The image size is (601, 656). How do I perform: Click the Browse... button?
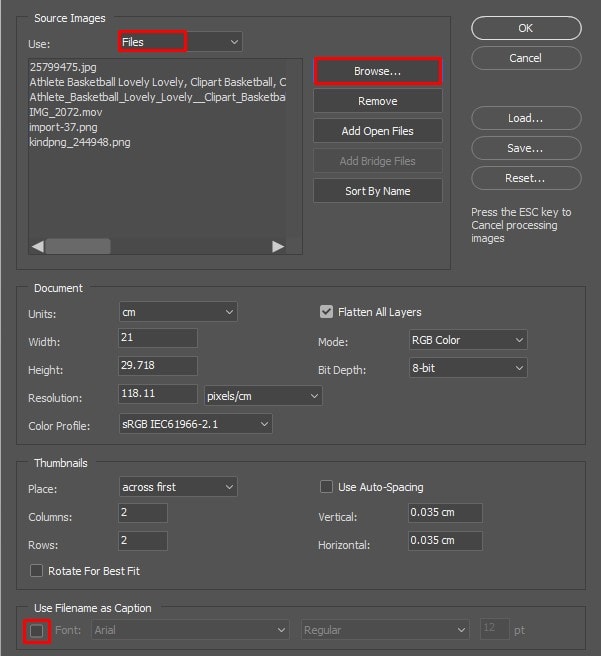tap(378, 71)
